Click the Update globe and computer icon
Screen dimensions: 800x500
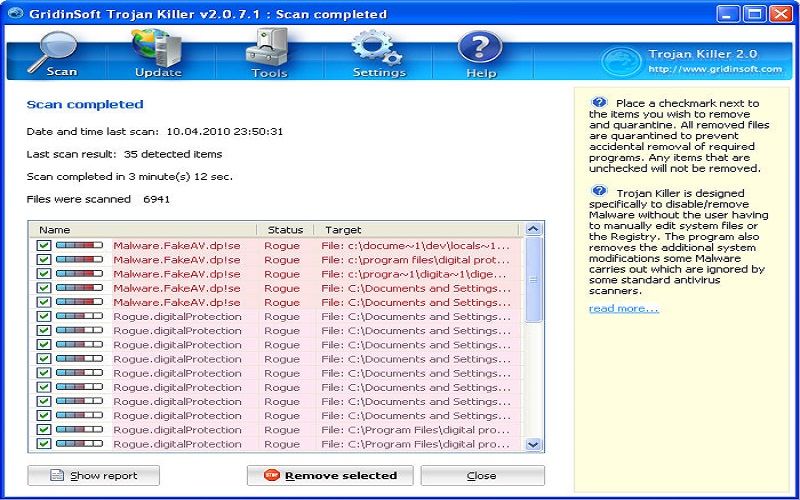[157, 48]
